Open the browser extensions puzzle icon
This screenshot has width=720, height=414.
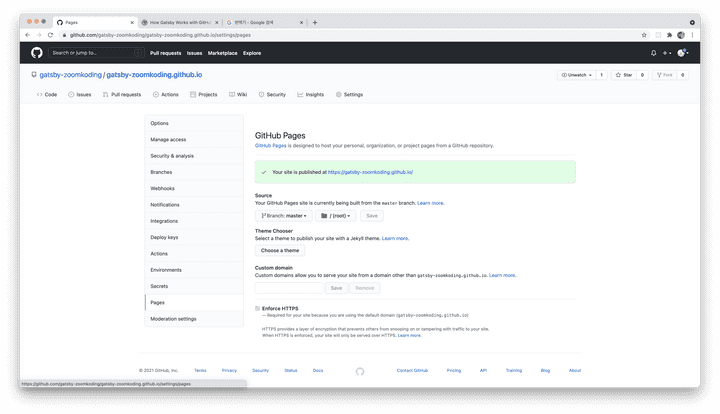[669, 35]
